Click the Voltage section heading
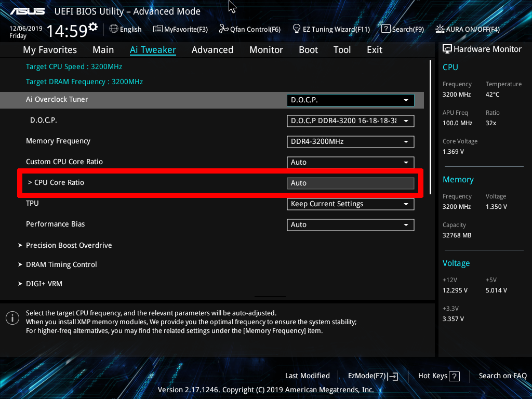Viewport: 532px width, 399px height. [456, 263]
